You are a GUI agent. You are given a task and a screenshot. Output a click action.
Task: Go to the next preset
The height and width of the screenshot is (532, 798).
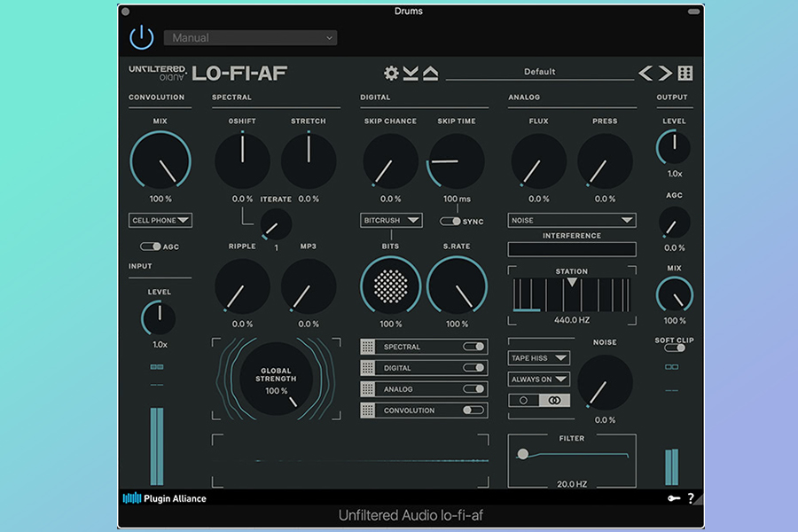tap(665, 74)
